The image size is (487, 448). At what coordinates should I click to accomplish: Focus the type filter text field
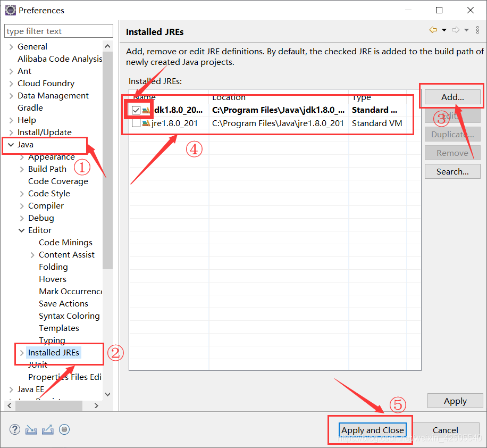coord(58,31)
